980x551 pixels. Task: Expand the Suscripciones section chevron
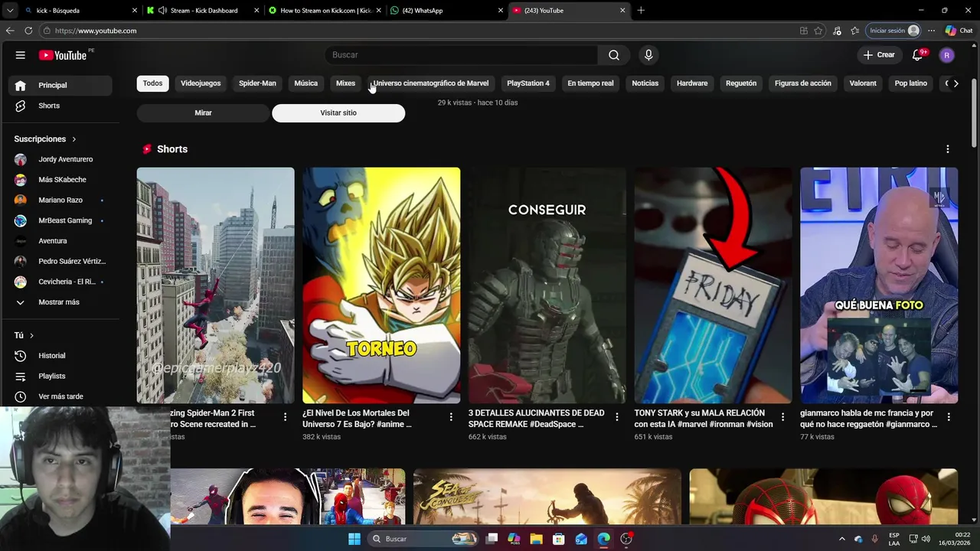click(x=74, y=139)
